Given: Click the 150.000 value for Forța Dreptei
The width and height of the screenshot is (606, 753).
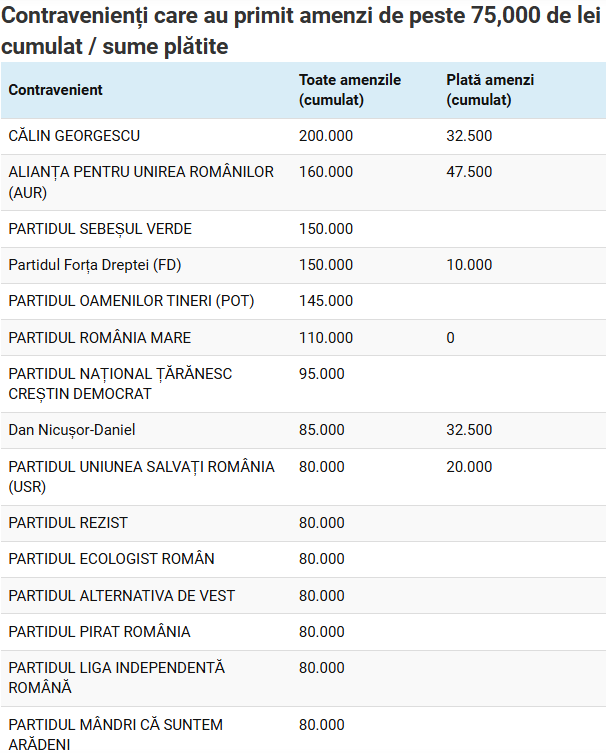Looking at the screenshot, I should [x=326, y=265].
